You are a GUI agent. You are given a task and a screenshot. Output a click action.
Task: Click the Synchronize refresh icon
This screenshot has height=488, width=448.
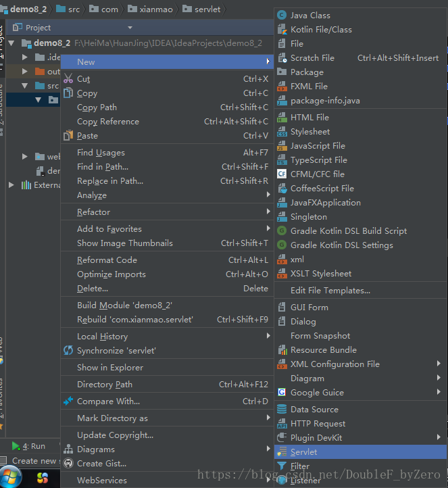click(68, 350)
